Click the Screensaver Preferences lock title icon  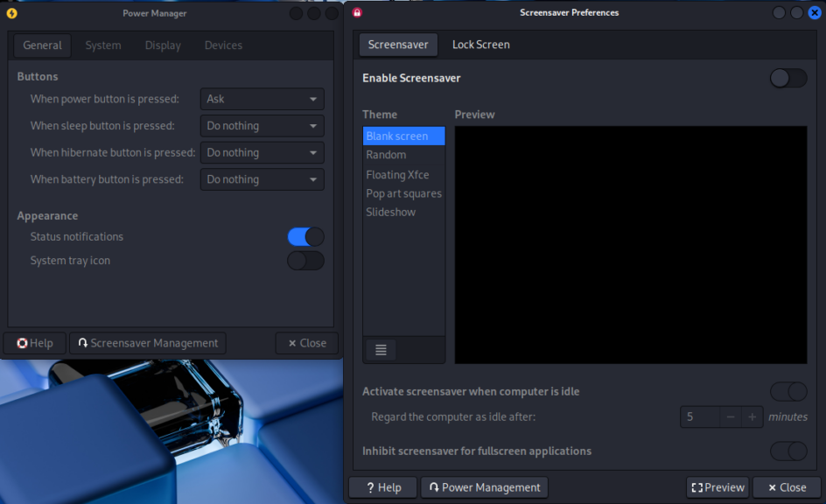[x=357, y=12]
